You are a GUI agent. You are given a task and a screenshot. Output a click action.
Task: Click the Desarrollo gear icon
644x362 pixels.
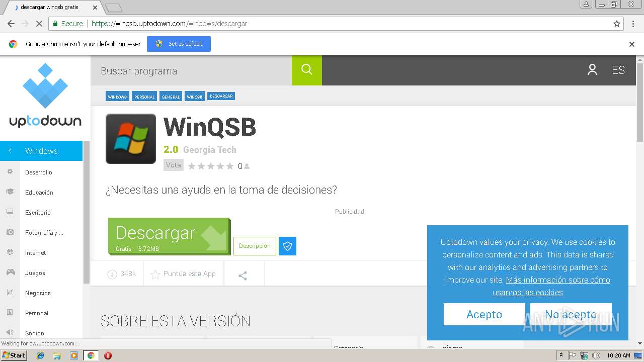[x=10, y=171]
